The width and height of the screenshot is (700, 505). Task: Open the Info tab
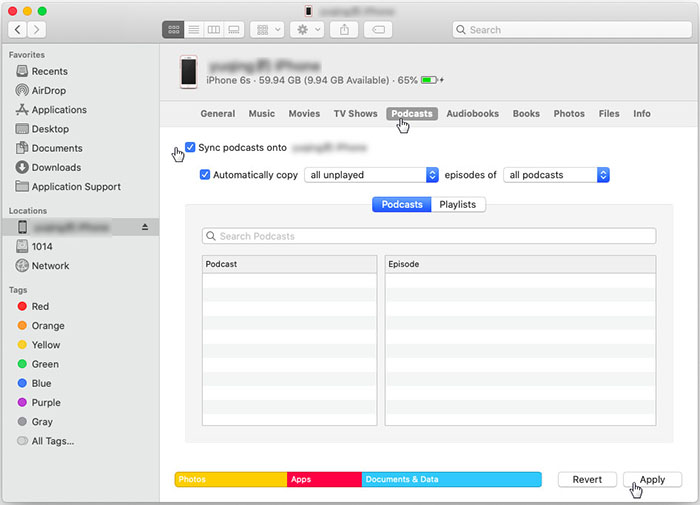[x=642, y=113]
